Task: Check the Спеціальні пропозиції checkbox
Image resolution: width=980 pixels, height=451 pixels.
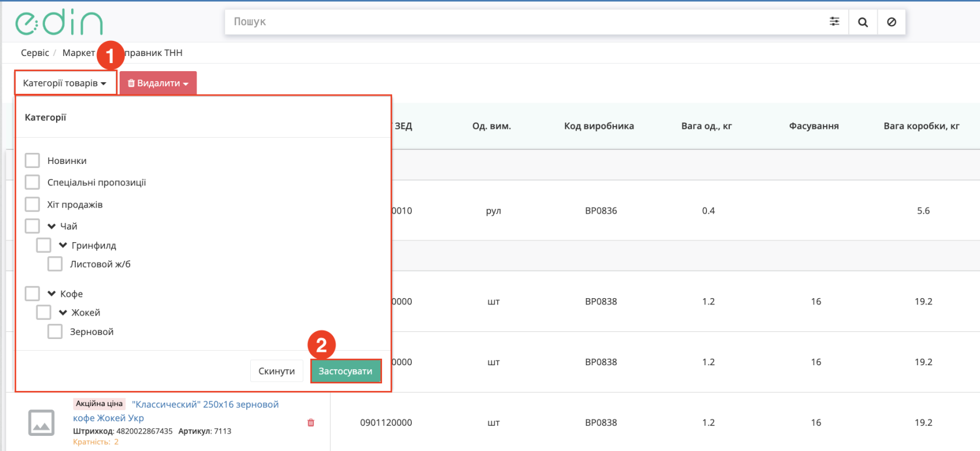Action: [32, 182]
